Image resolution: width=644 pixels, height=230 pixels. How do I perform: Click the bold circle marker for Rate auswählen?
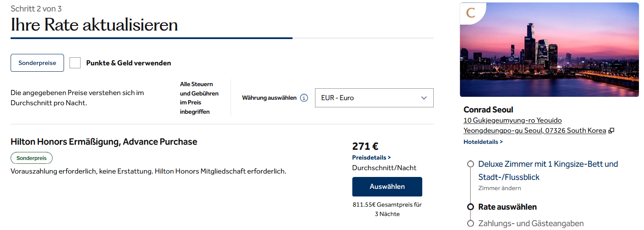click(470, 207)
